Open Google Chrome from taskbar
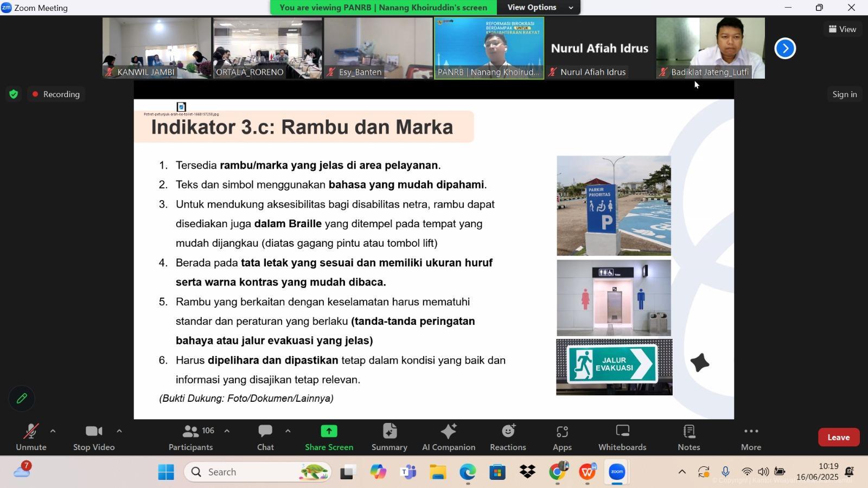Viewport: 868px width, 488px height. point(558,472)
